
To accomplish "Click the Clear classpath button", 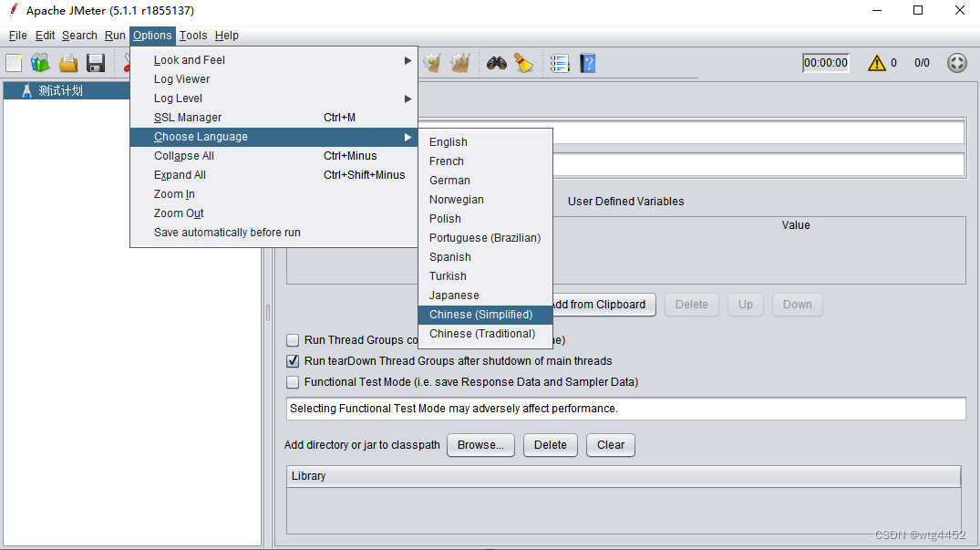I will pos(611,445).
